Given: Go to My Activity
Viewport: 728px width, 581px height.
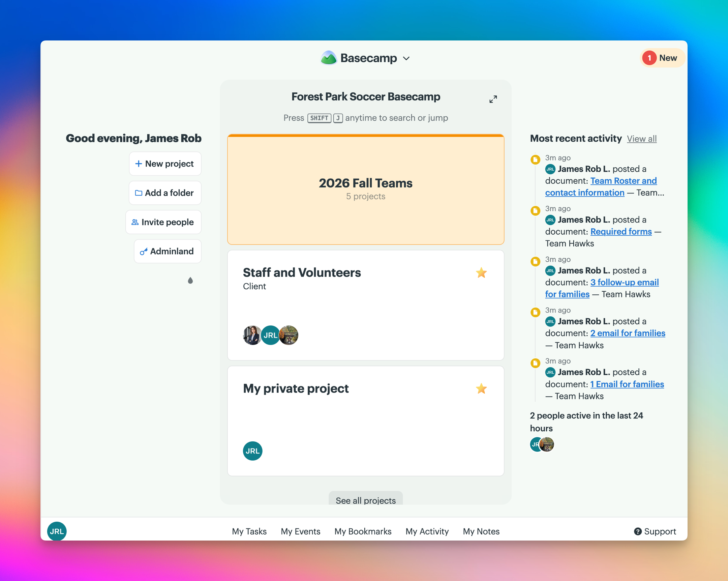Looking at the screenshot, I should pos(427,531).
